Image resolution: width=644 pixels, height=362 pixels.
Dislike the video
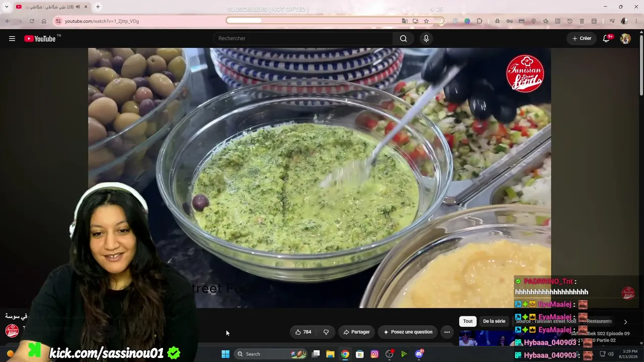click(326, 332)
